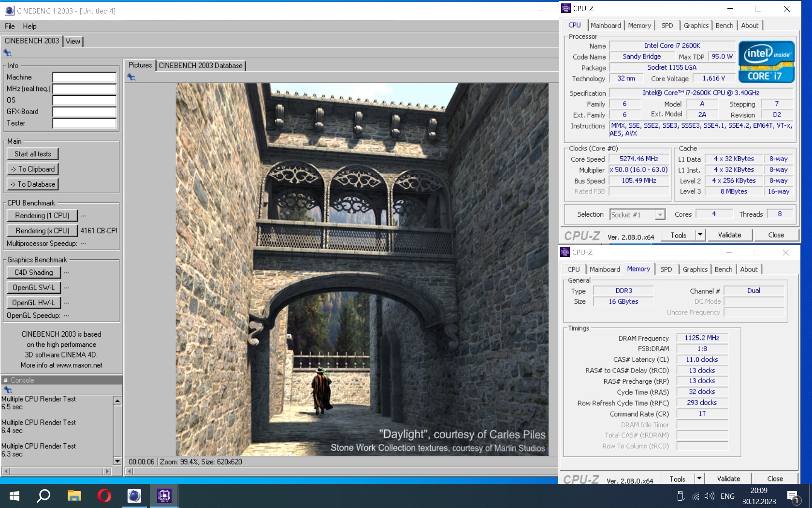Click Start all tests button

click(x=33, y=154)
